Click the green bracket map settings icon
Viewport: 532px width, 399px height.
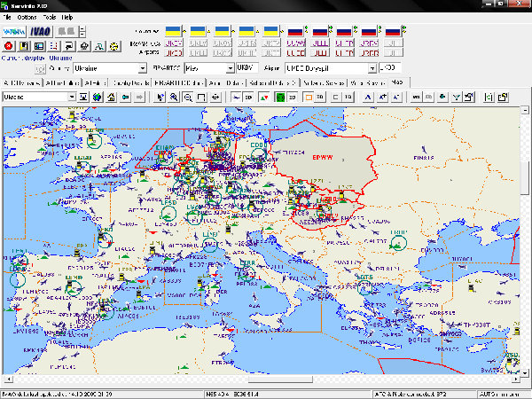point(489,97)
